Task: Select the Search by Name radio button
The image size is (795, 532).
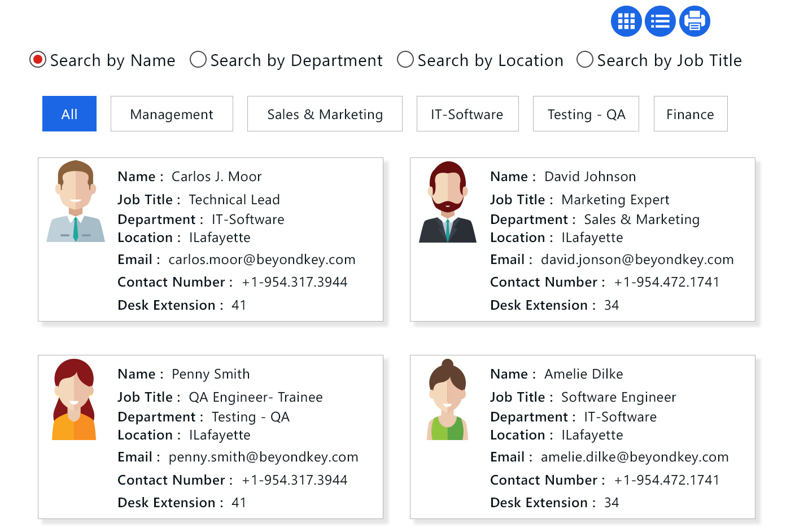Action: (38, 60)
